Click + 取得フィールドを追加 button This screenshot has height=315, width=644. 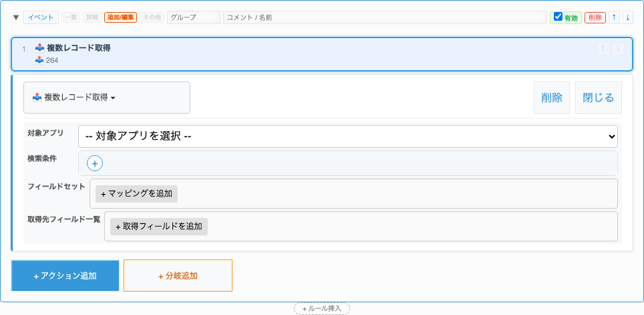[159, 227]
